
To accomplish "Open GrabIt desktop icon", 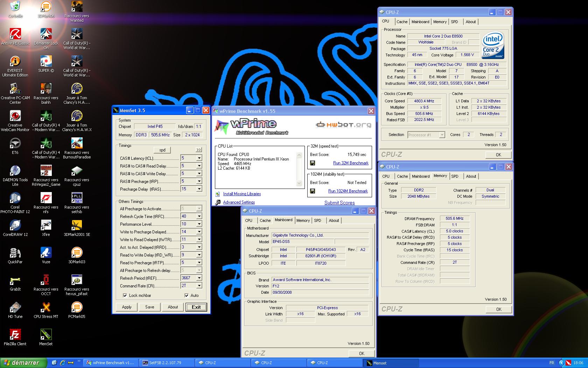I will click(x=15, y=282).
